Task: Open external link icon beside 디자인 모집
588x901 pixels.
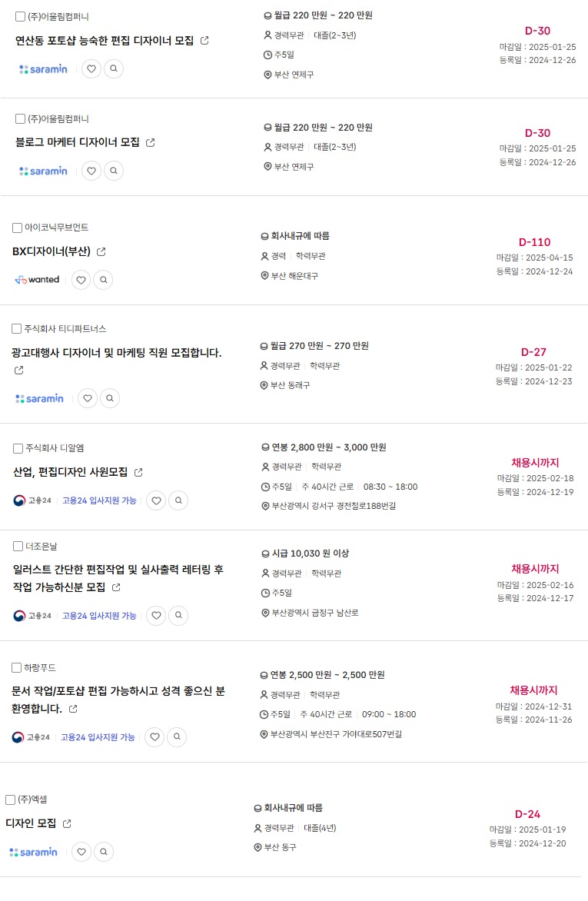Action: click(67, 823)
